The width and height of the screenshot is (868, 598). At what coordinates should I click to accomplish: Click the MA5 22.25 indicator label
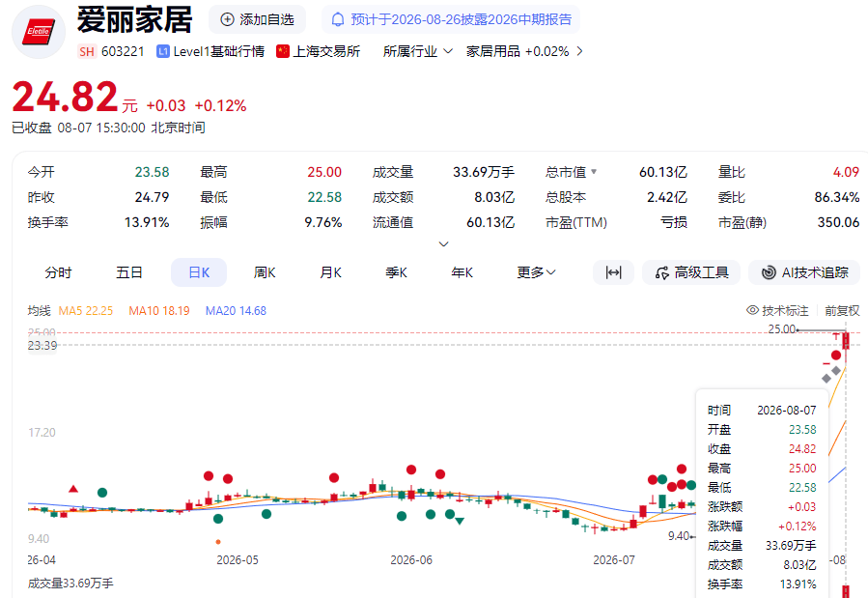tap(86, 311)
